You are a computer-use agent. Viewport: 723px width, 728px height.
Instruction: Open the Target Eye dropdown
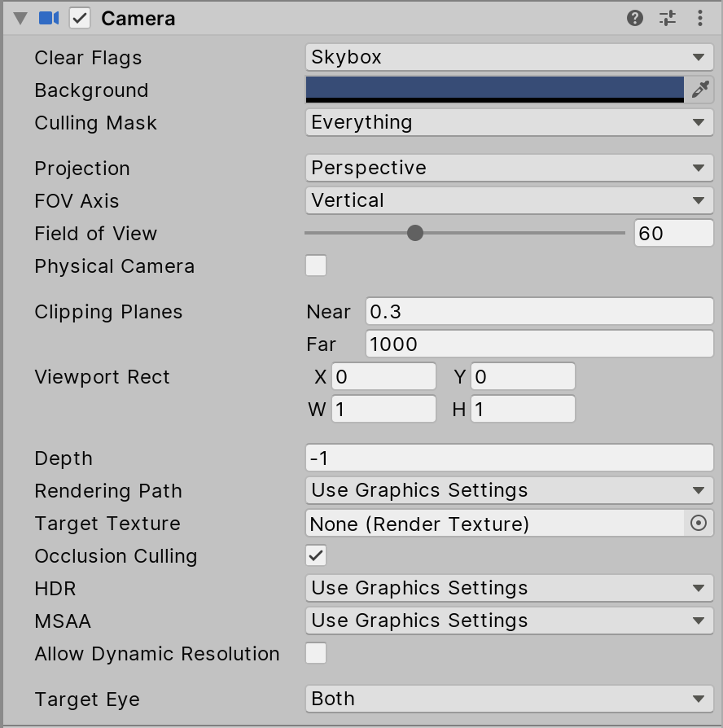tap(510, 699)
